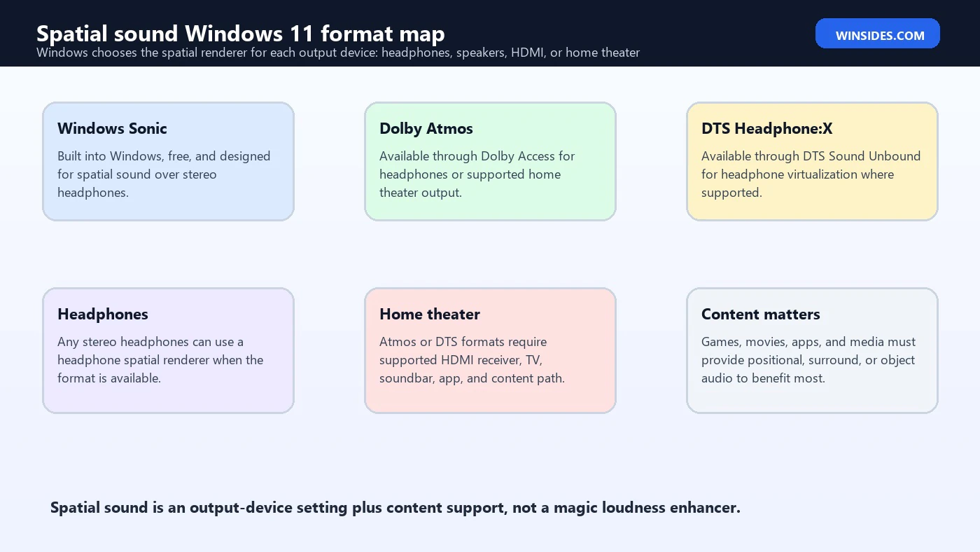This screenshot has height=552, width=980.
Task: Select the Dolby Atmos card heading
Action: tap(426, 128)
